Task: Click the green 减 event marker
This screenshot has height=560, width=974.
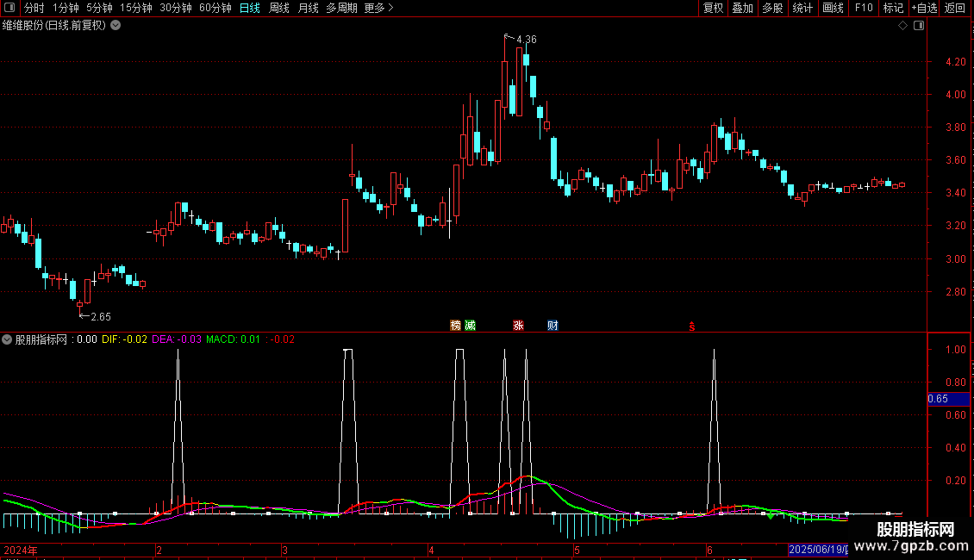Action: 471,326
